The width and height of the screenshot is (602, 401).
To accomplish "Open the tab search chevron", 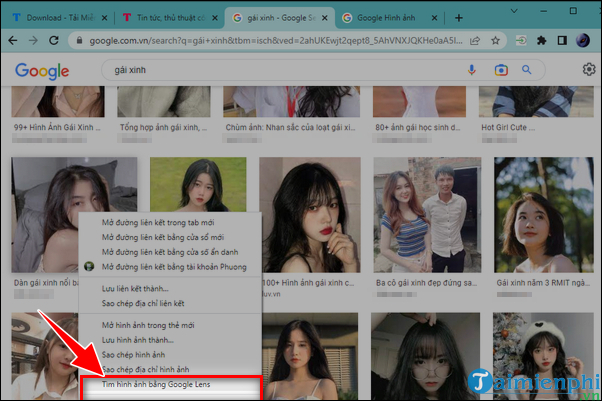I will 514,11.
